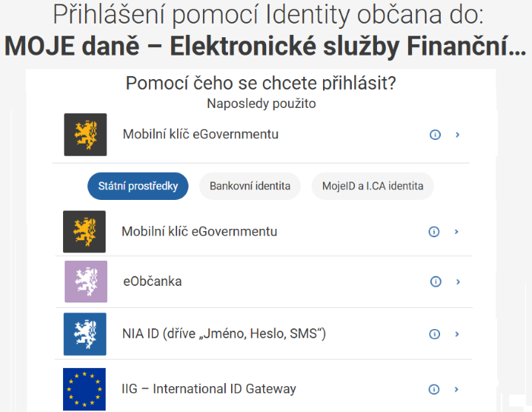Click chevron next to eObčanka
Image resolution: width=532 pixels, height=412 pixels.
[x=458, y=282]
